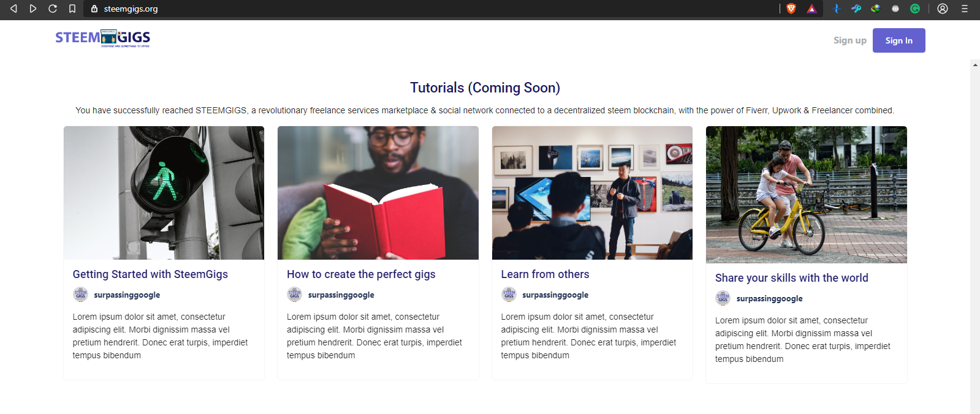Click avatar under Share your skills
The image size is (980, 414).
coord(723,298)
